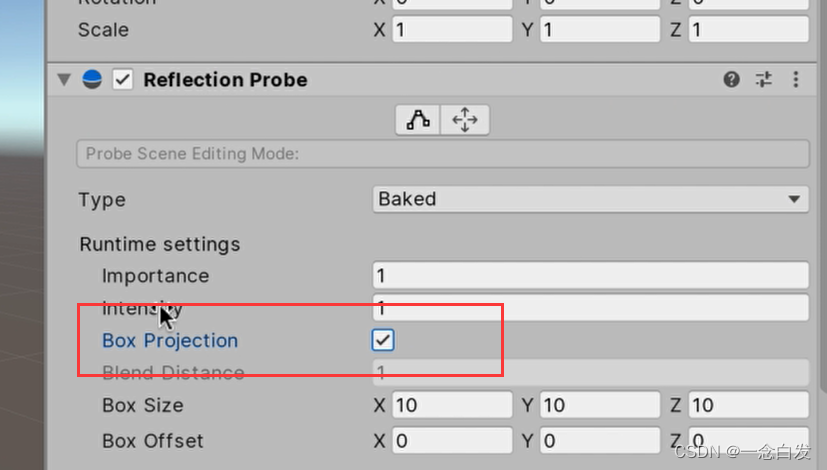Uncheck the Box Projection checkbox

coord(383,340)
